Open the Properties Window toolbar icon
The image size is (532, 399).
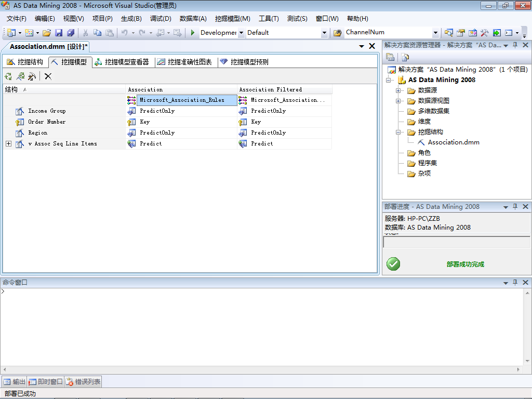click(x=460, y=33)
